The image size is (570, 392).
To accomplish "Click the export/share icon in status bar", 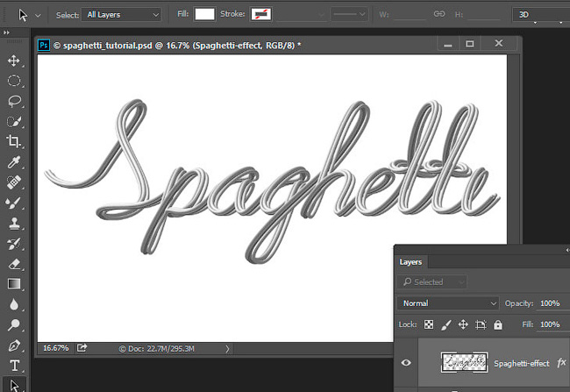I will pos(82,348).
